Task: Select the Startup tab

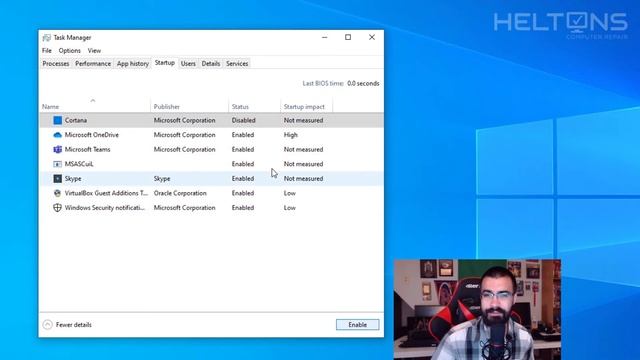Action: point(165,63)
